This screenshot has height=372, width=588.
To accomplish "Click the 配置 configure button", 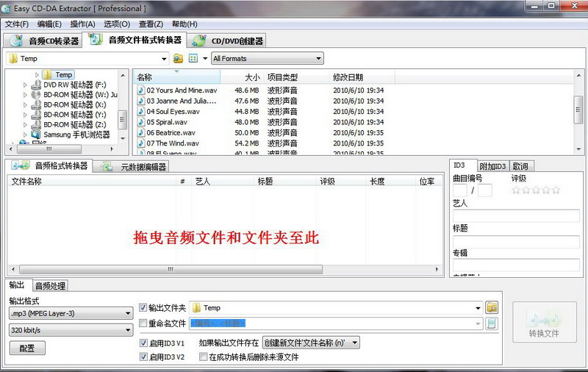I will pos(27,348).
